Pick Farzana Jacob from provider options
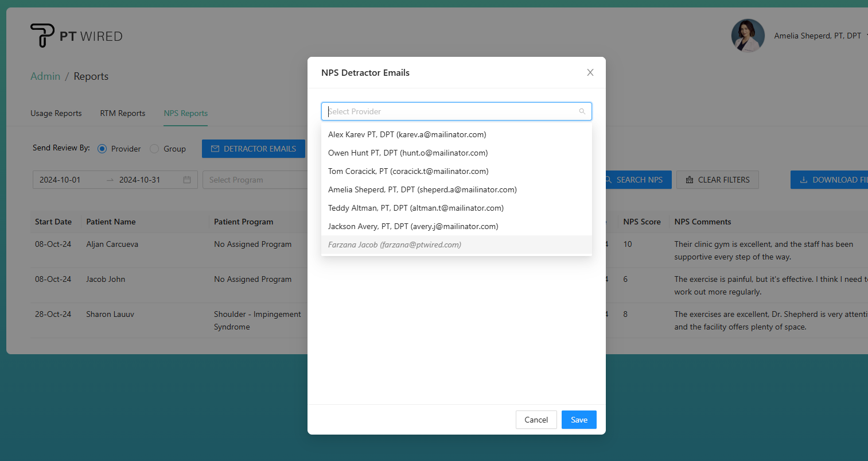This screenshot has width=868, height=461. (394, 245)
